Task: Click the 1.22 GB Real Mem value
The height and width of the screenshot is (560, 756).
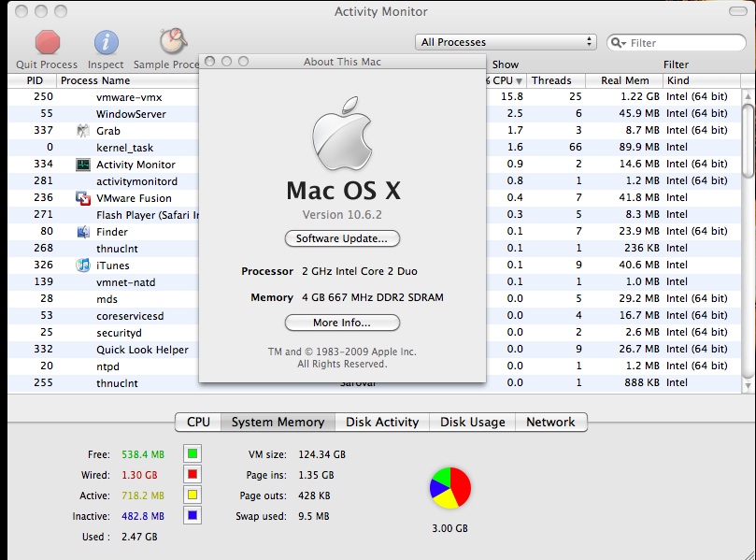Action: [640, 96]
